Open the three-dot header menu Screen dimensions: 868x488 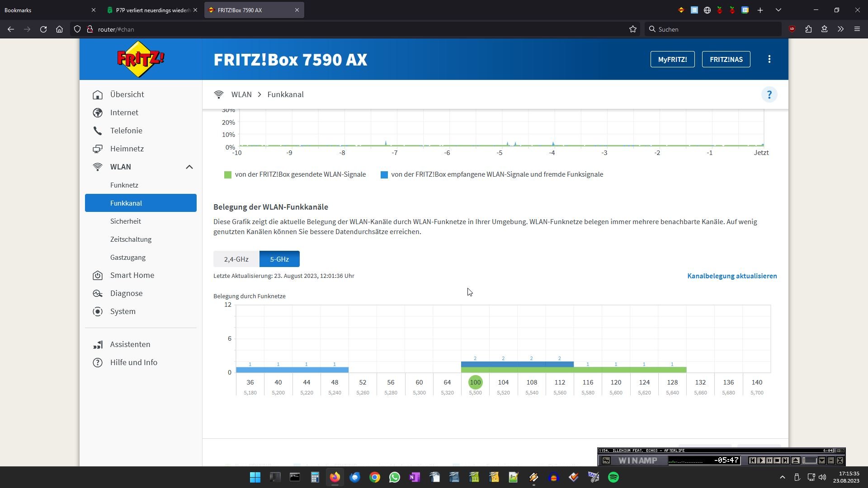click(x=769, y=59)
